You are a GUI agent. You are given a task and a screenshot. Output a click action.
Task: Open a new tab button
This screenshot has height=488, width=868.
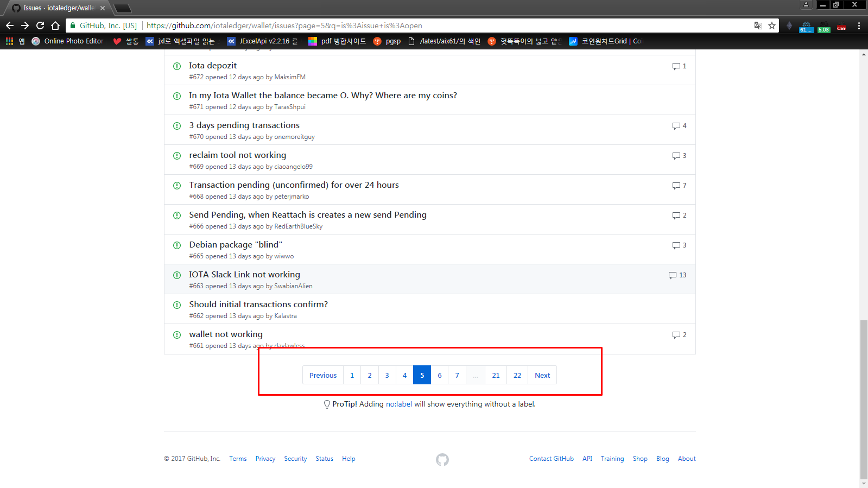pyautogui.click(x=123, y=8)
